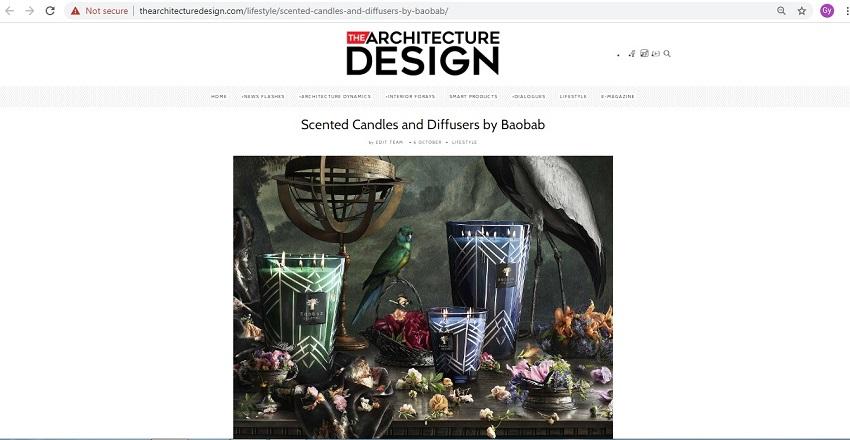Click the URL address bar field

coord(423,11)
